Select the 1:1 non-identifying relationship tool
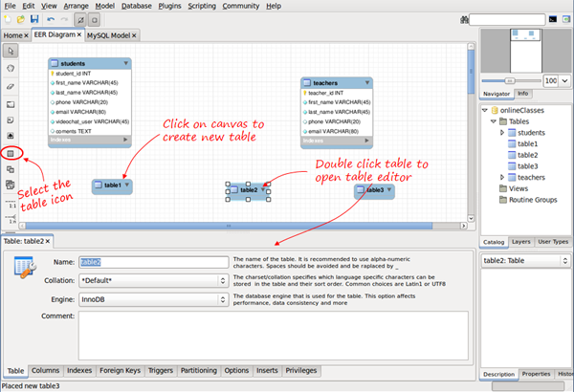This screenshot has height=392, width=574. coord(11,205)
